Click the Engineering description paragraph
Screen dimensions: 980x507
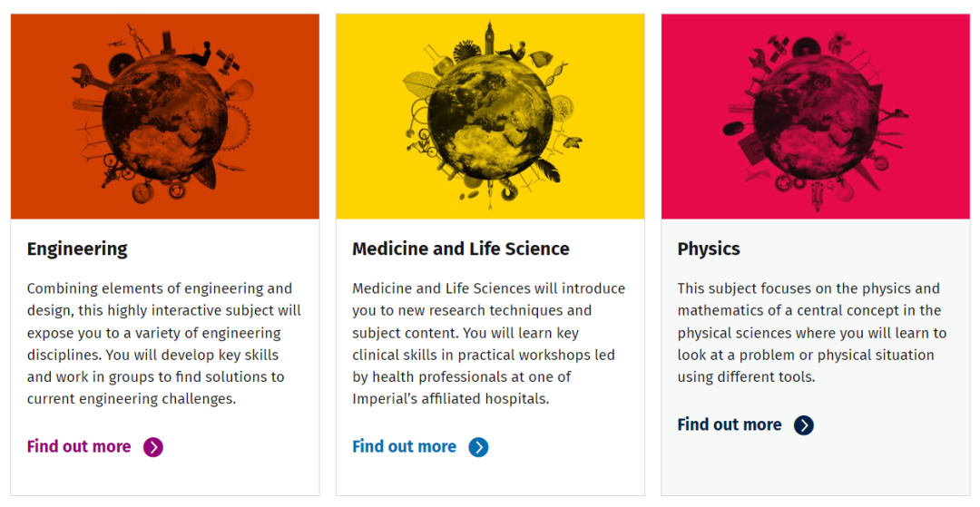tap(164, 344)
